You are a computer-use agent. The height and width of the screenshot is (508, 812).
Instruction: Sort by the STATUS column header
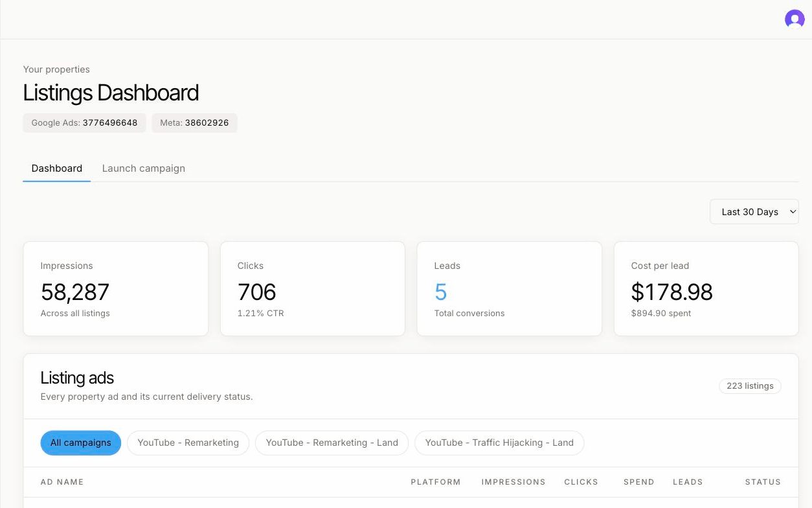[763, 482]
